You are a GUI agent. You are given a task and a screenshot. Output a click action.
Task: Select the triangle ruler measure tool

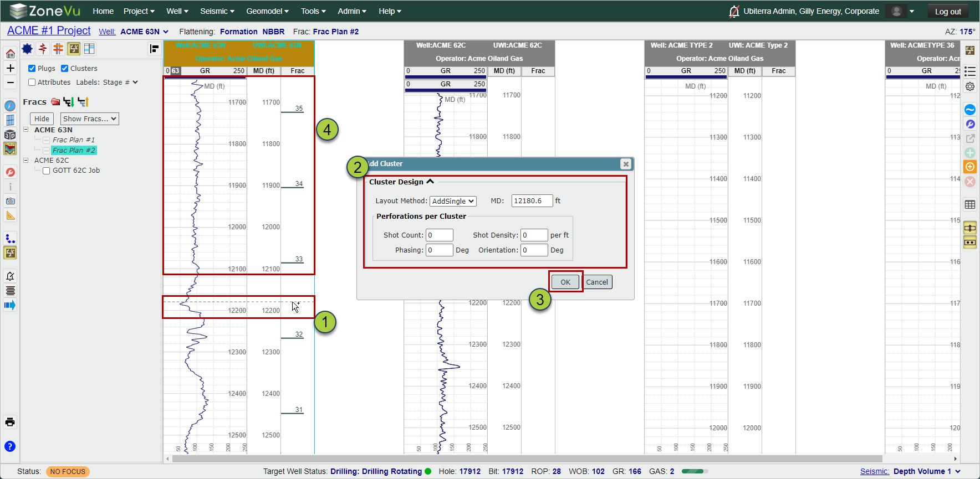point(10,215)
